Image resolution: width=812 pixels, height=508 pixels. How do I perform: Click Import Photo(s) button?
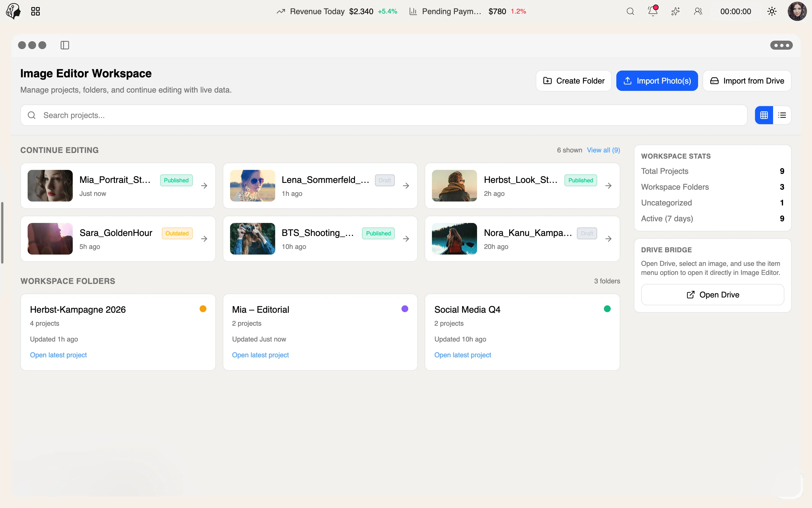click(657, 81)
